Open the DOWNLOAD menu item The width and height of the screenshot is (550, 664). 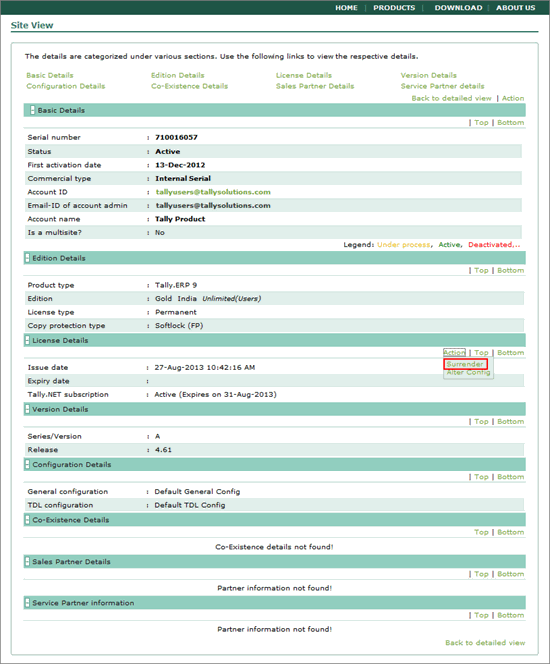458,8
